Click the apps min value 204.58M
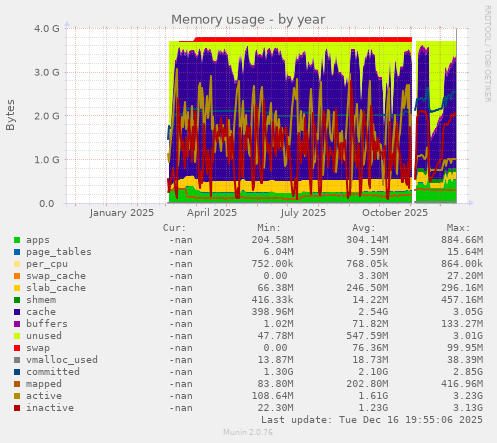Image resolution: width=497 pixels, height=443 pixels. 272,240
